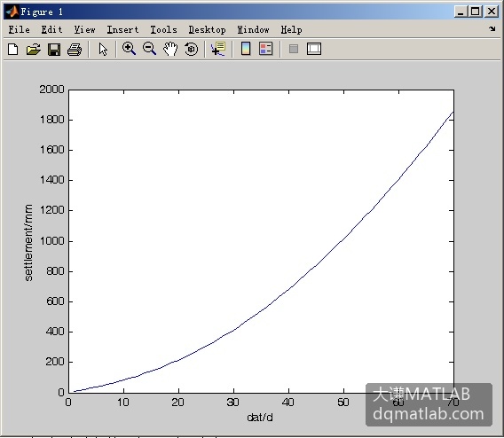
Task: Insert a legend from the toolbar
Action: [266, 49]
